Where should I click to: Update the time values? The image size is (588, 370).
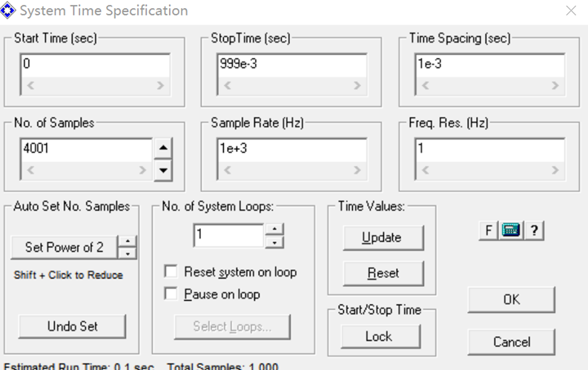[383, 237]
